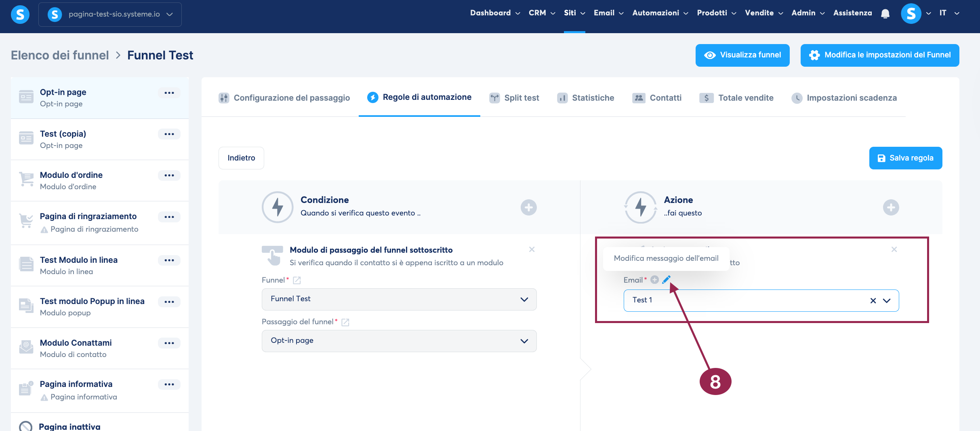This screenshot has width=980, height=431.
Task: Switch to Impostazioni scadenza tab
Action: (x=844, y=98)
